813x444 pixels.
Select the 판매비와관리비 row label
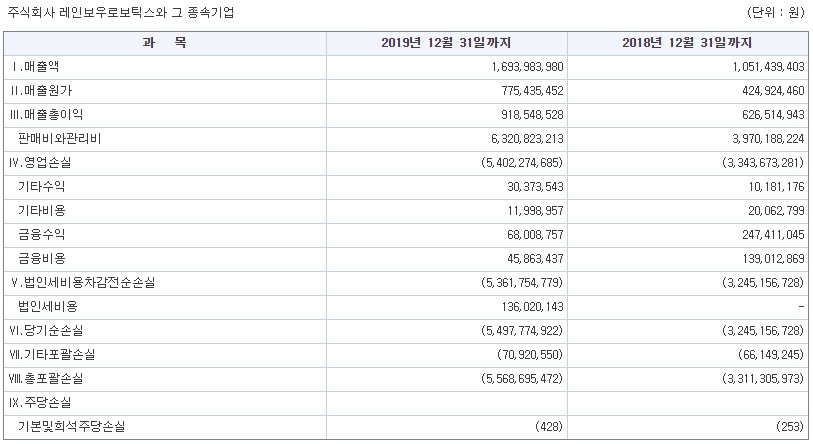click(60, 139)
